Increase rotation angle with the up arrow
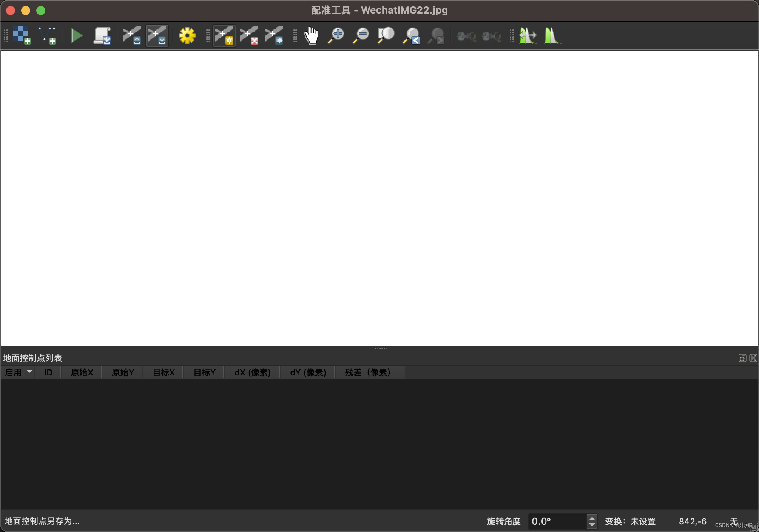The height and width of the screenshot is (532, 759). (x=592, y=518)
